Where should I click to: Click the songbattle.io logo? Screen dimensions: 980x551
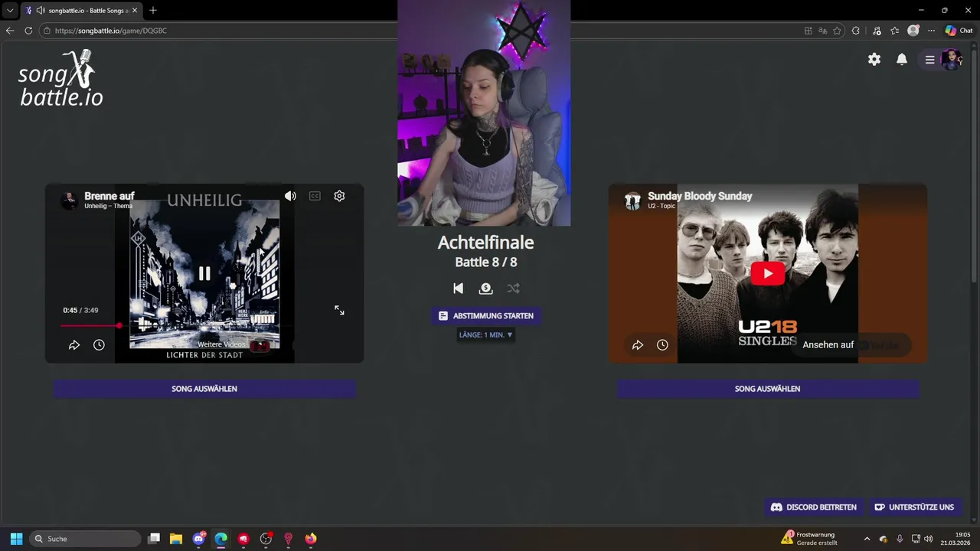[60, 78]
